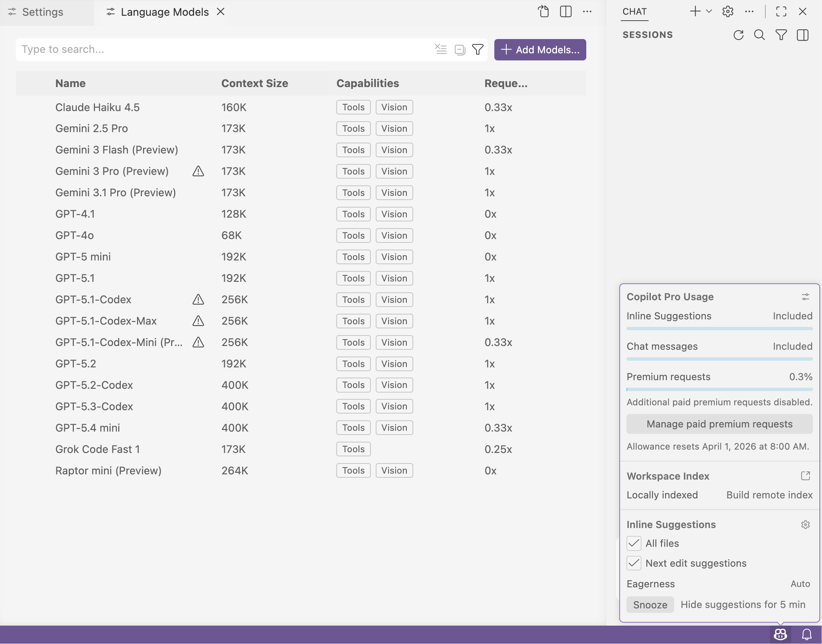Click the 0.25x request multiplier value

498,449
